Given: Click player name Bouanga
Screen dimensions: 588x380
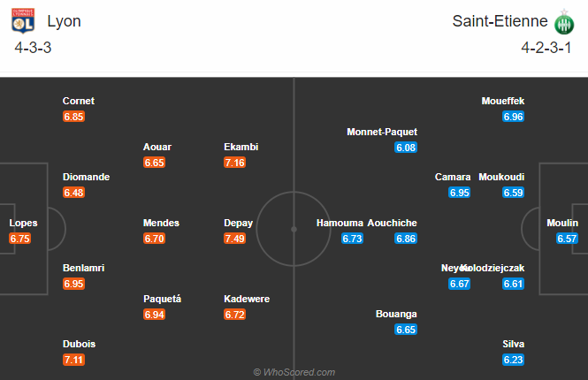Looking at the screenshot, I should point(396,314).
